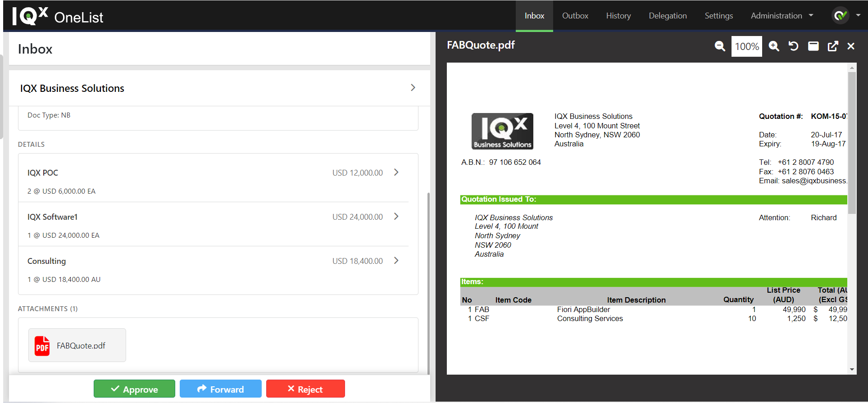Click the '19-Aug-17' expiry date

point(828,144)
